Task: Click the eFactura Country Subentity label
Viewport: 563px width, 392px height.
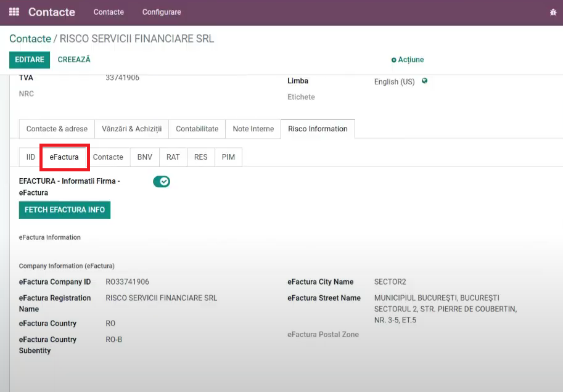Action: point(47,345)
